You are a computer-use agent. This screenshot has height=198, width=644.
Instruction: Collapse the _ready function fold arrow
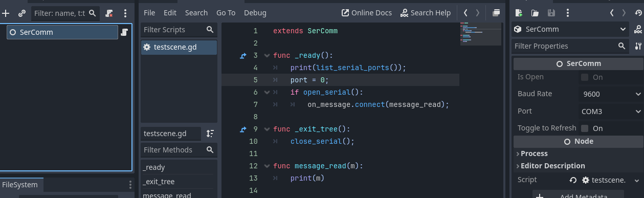[x=267, y=55]
